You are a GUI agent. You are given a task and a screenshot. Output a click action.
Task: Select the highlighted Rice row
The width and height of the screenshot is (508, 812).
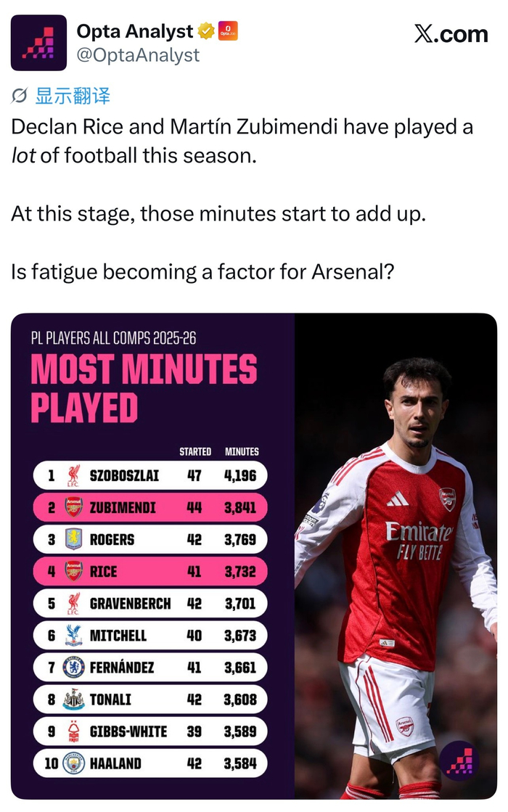(x=150, y=572)
